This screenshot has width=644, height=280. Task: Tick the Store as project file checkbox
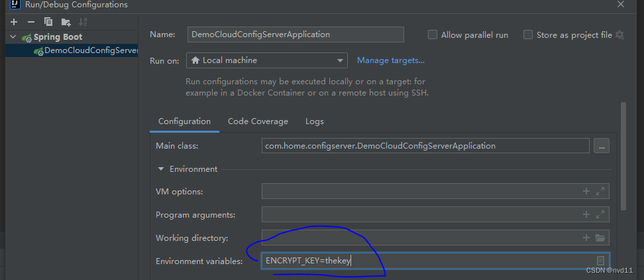click(528, 35)
